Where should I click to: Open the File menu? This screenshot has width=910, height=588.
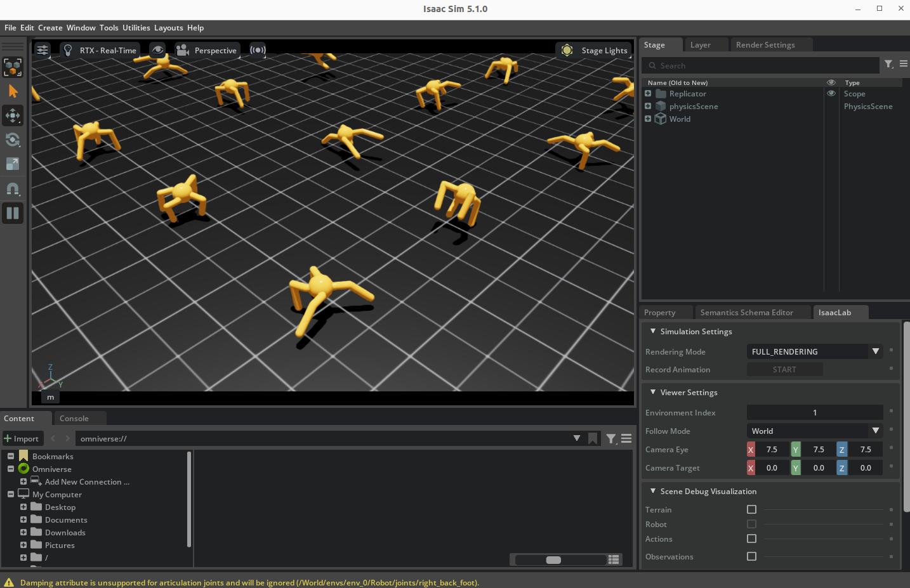pos(10,28)
